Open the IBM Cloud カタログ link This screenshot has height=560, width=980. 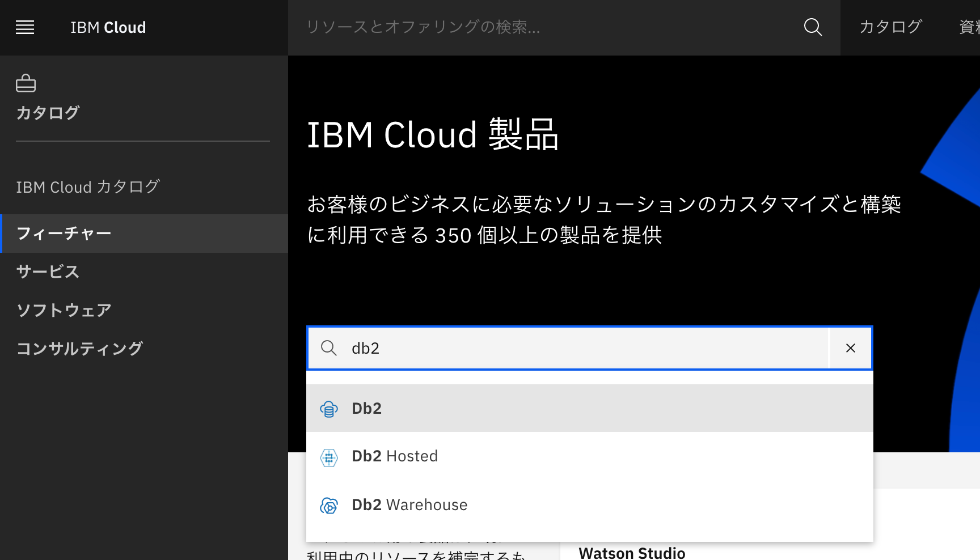(88, 187)
